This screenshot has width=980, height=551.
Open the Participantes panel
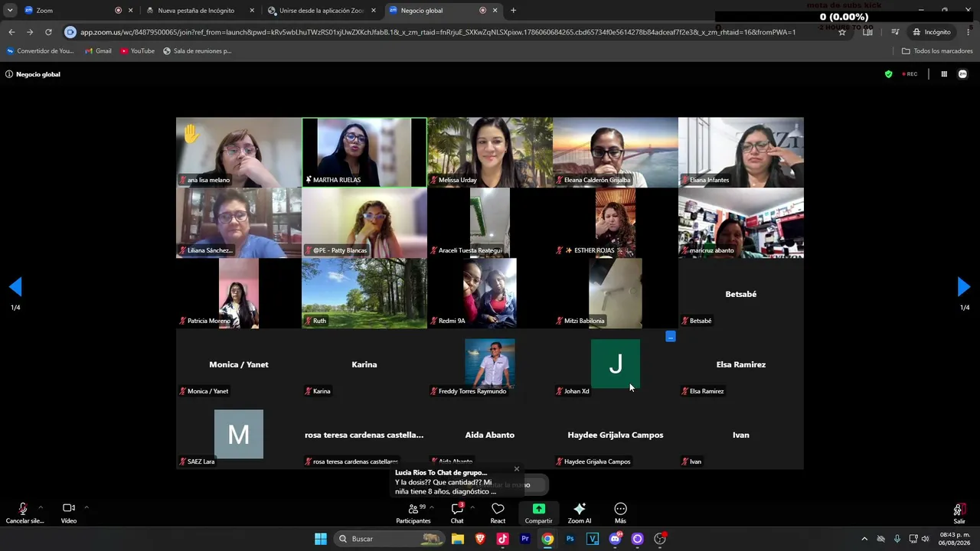tap(413, 513)
